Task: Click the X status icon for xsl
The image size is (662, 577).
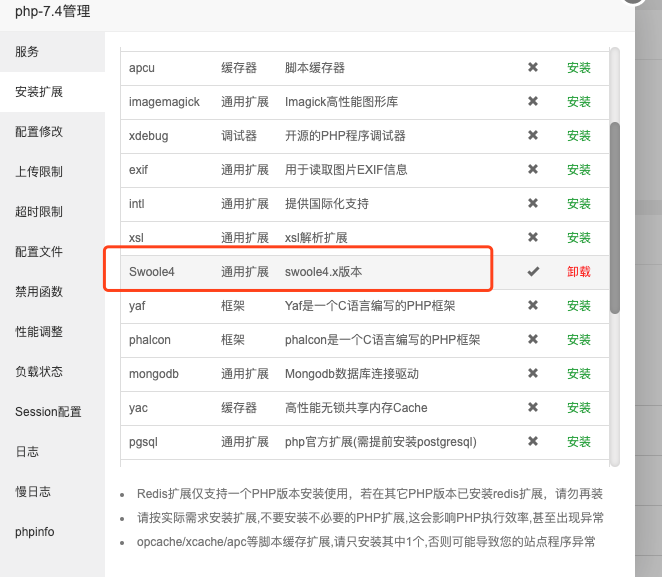Action: (533, 237)
